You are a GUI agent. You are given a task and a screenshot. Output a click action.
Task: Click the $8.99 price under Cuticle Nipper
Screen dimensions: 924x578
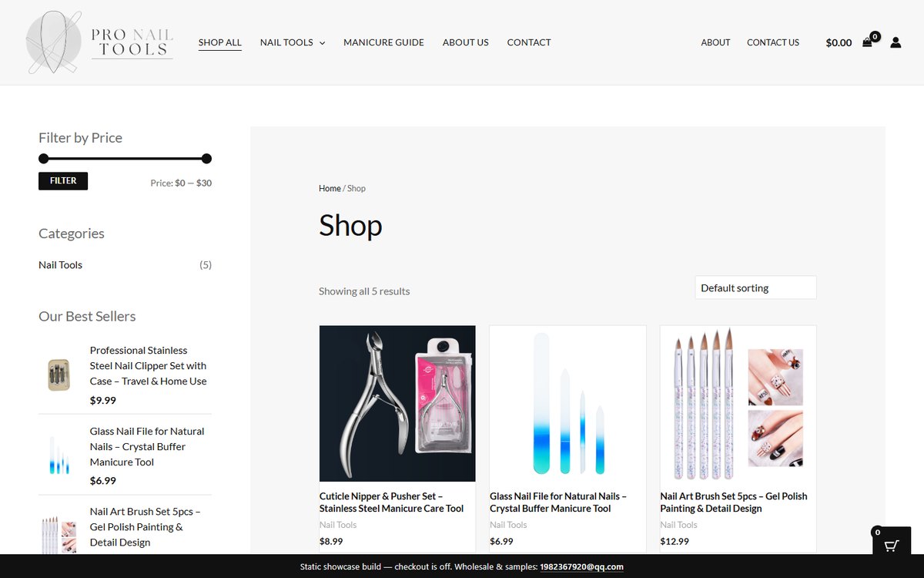coord(331,541)
